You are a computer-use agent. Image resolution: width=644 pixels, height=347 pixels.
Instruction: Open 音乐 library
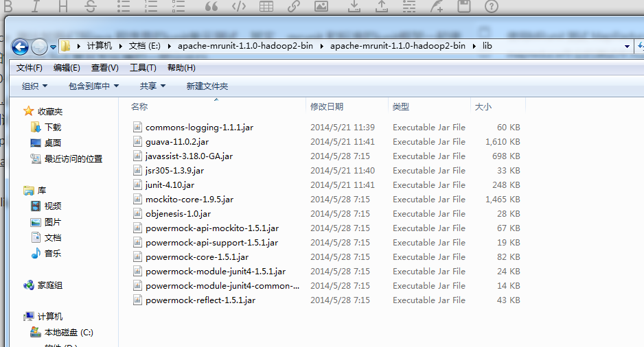(x=53, y=254)
